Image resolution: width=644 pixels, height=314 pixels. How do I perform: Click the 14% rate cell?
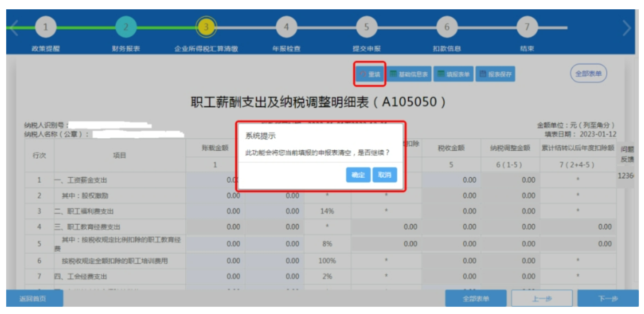(327, 211)
